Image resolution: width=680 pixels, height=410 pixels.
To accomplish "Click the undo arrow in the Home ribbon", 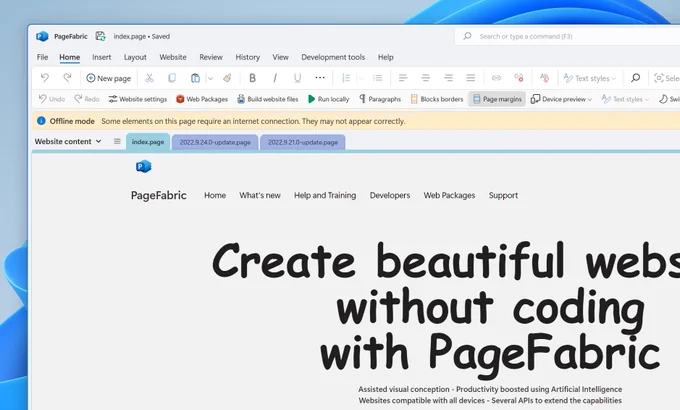I will 45,78.
